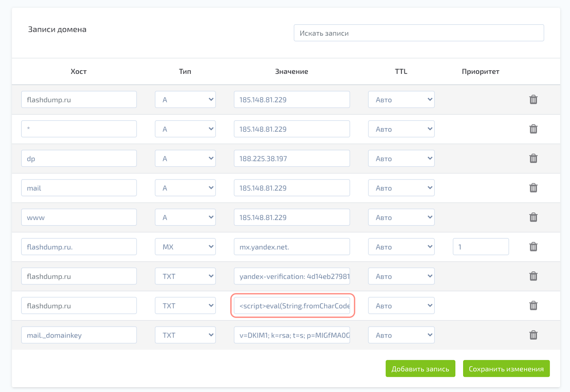The height and width of the screenshot is (392, 570).
Task: Open type dropdown for flashdump.ru A record
Action: point(185,99)
